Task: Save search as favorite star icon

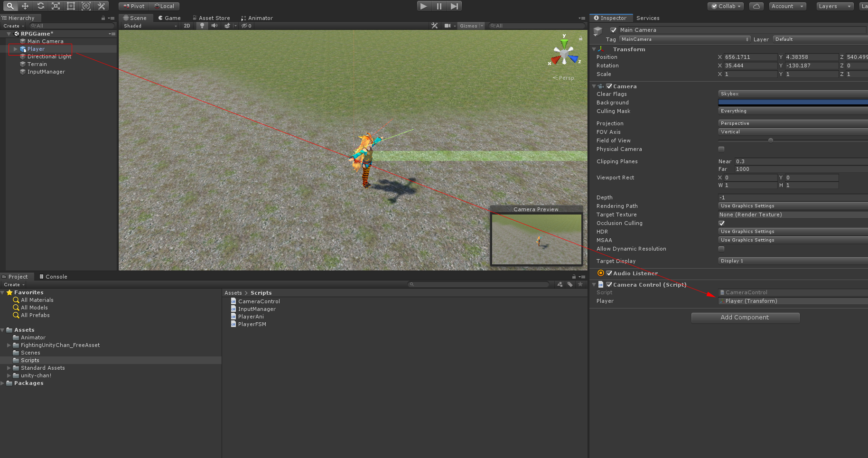Action: pyautogui.click(x=580, y=284)
